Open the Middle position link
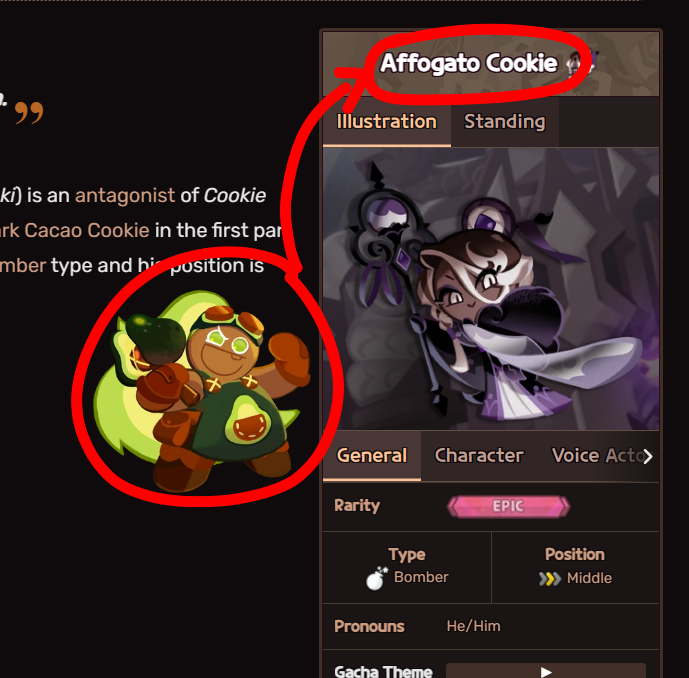 589,578
